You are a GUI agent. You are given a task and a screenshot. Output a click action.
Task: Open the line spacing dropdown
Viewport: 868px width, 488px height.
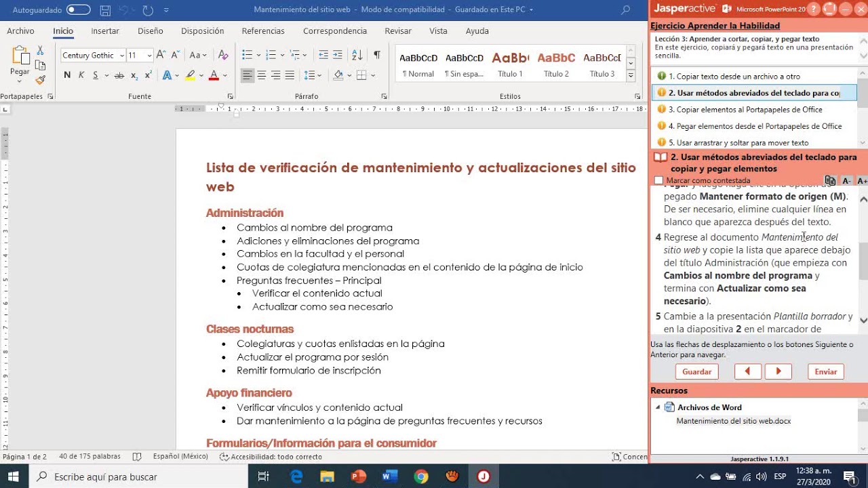pyautogui.click(x=319, y=75)
